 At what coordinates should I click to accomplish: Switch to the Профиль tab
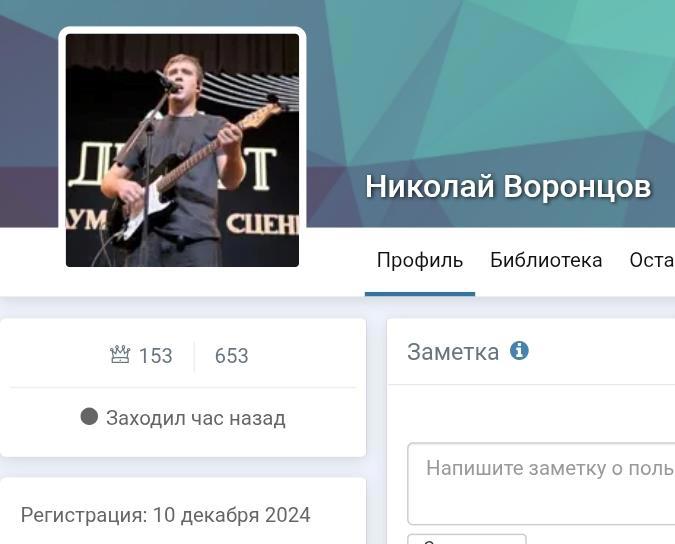coord(420,260)
